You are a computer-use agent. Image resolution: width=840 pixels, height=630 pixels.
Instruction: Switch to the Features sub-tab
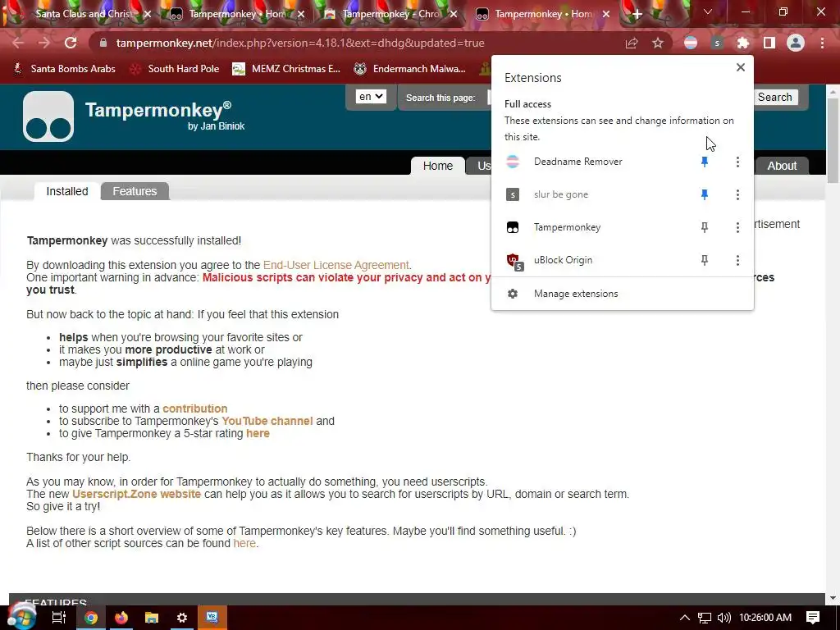pos(135,191)
